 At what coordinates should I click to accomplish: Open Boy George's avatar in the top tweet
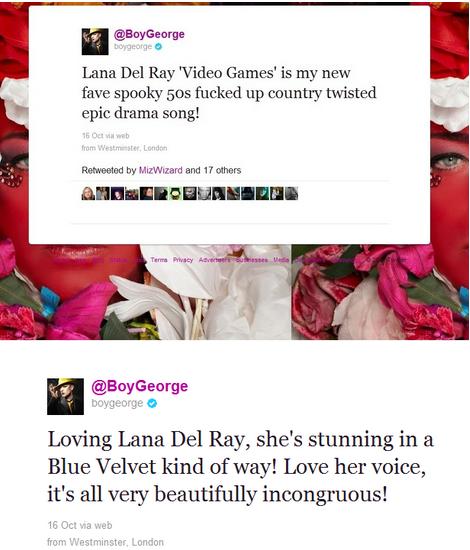coord(95,42)
